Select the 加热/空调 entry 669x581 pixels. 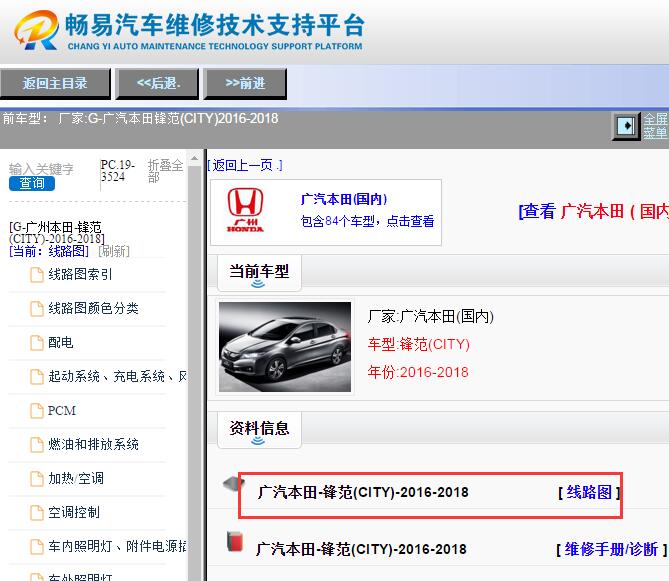pos(76,478)
